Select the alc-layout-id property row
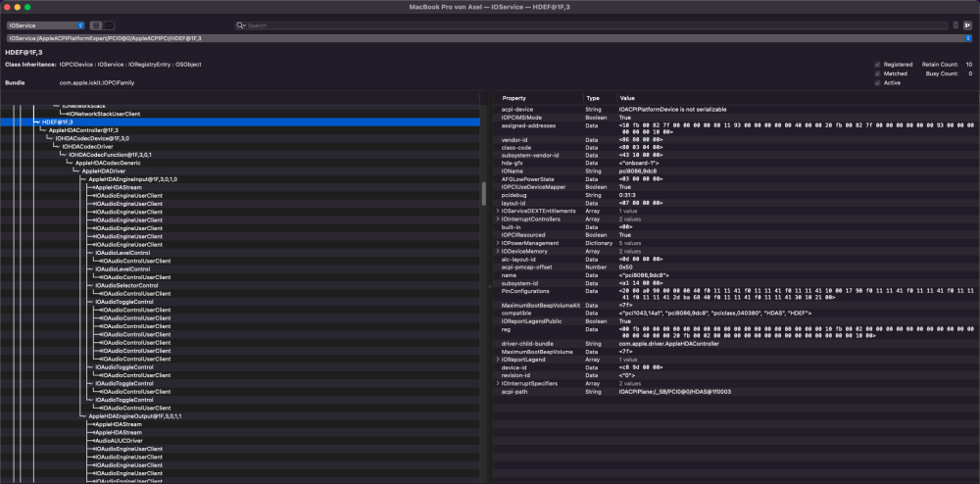This screenshot has height=484, width=980. [736, 259]
